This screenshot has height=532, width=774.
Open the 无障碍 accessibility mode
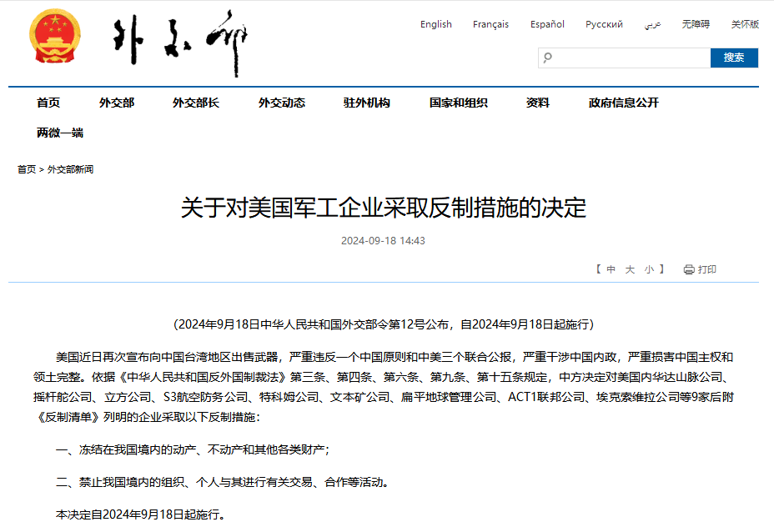click(696, 24)
